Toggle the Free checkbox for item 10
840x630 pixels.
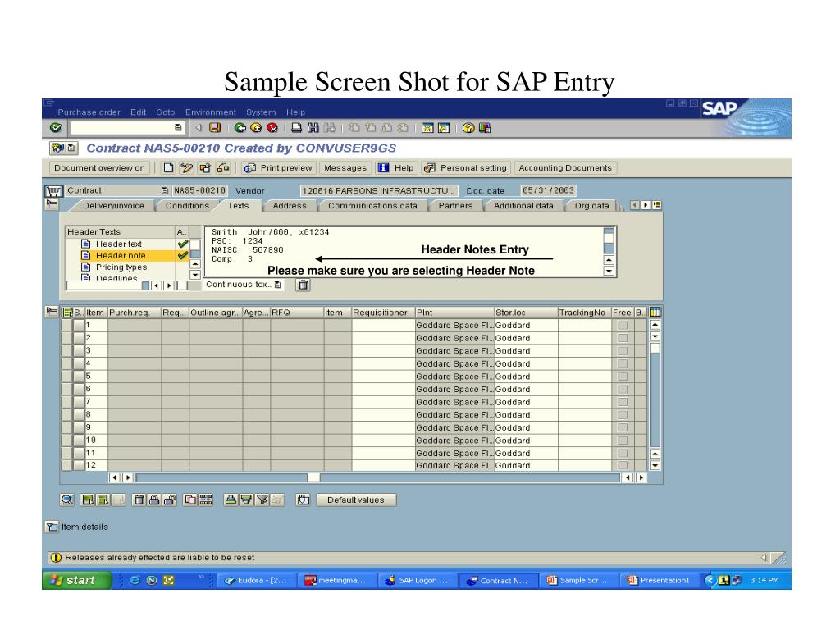[623, 441]
